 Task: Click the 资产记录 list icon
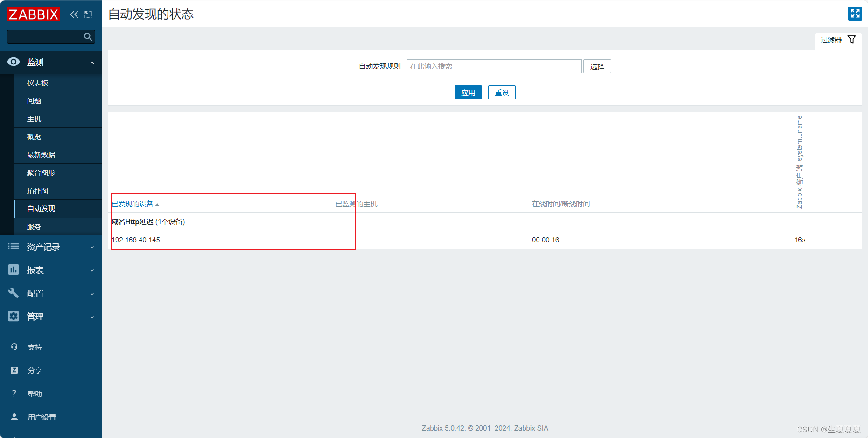click(14, 246)
